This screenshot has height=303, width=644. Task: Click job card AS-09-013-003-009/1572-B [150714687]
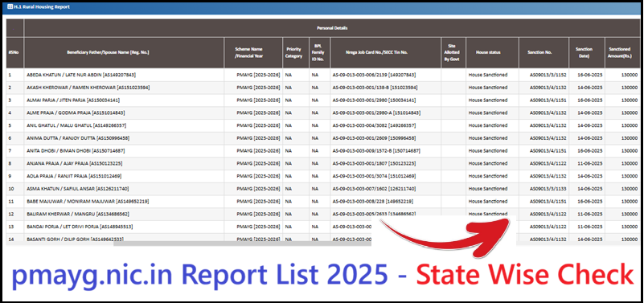tap(376, 150)
